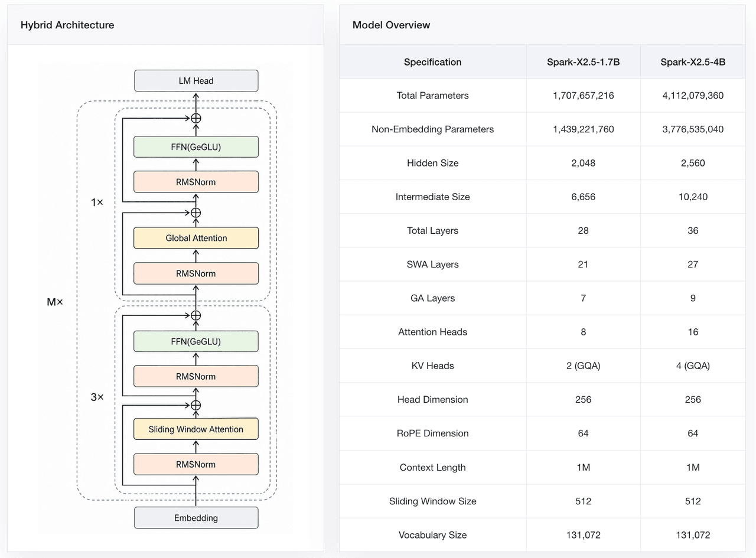The height and width of the screenshot is (558, 756).
Task: Select the Total Layers value "28"
Action: (584, 230)
